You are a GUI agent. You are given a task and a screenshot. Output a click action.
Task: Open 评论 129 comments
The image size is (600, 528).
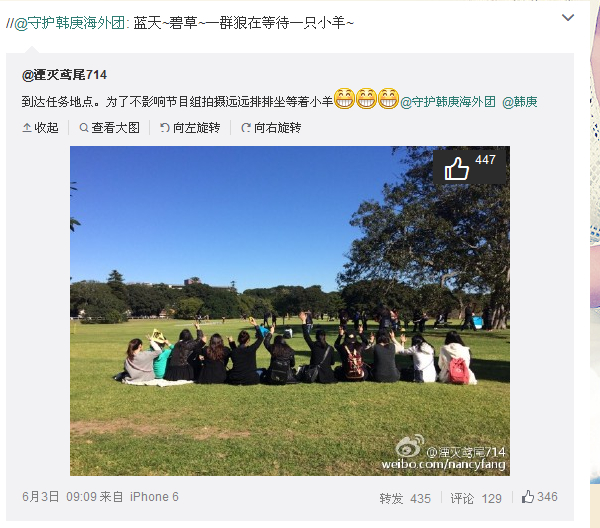(x=476, y=498)
